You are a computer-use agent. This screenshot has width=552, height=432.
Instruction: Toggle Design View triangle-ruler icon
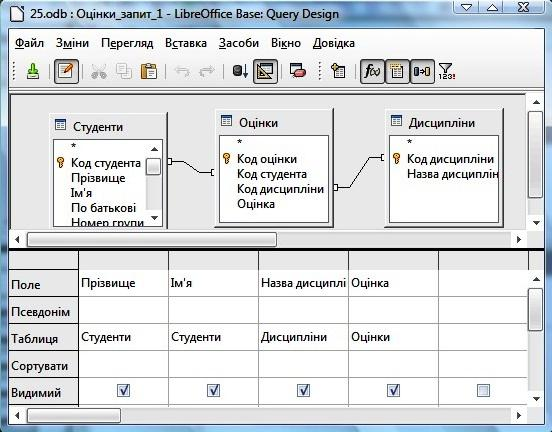coord(265,71)
